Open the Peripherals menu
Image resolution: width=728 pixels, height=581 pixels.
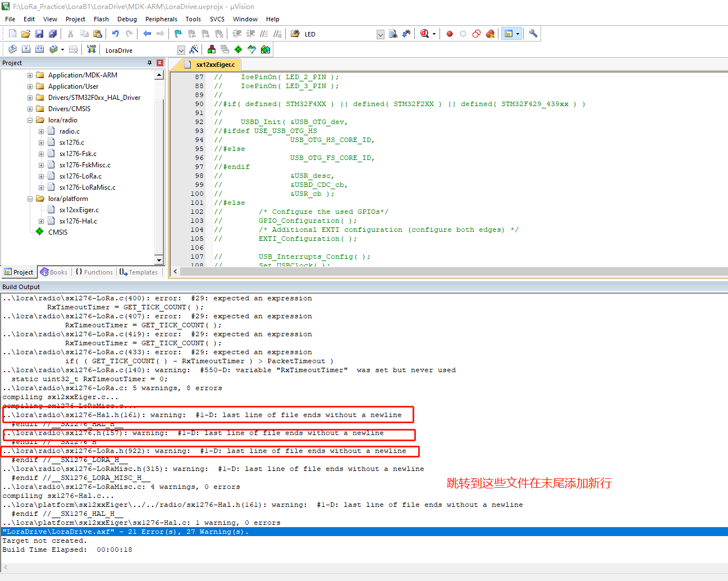tap(161, 19)
